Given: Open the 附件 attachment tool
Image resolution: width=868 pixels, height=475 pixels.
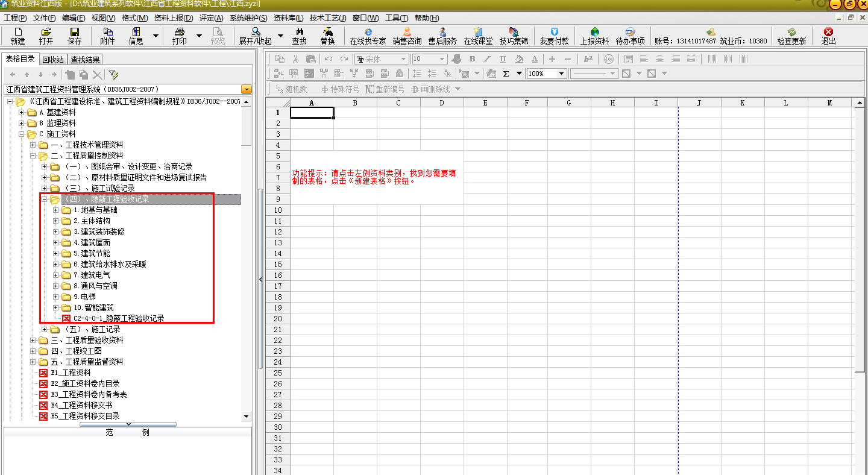Looking at the screenshot, I should pyautogui.click(x=107, y=36).
